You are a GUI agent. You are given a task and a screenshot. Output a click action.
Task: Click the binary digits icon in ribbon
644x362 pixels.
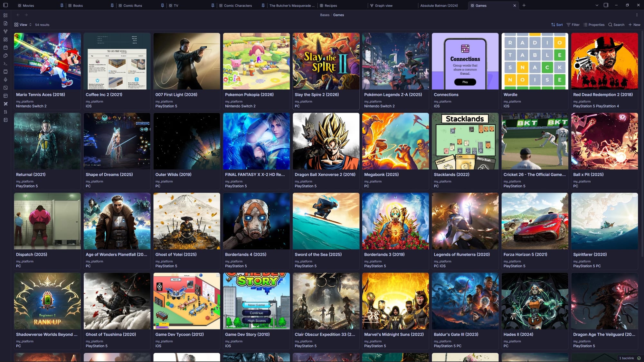click(5, 112)
